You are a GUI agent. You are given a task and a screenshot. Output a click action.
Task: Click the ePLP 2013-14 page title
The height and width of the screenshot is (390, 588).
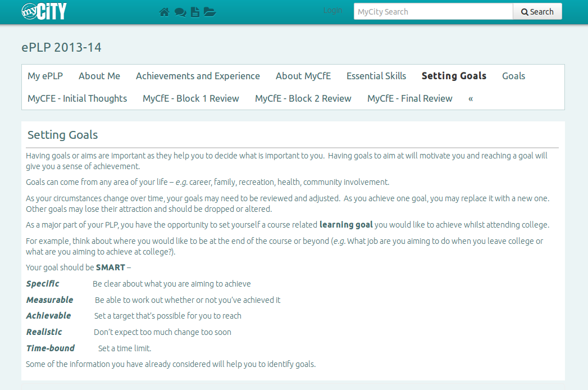62,47
